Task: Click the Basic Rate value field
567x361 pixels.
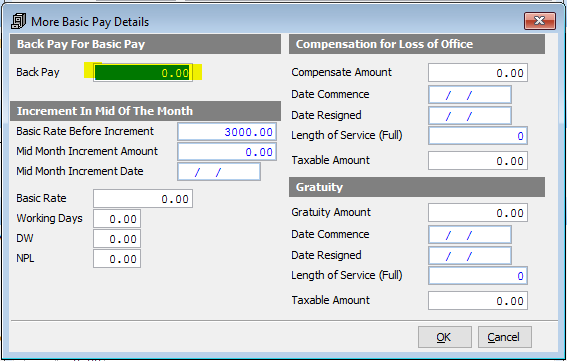Action: 143,199
